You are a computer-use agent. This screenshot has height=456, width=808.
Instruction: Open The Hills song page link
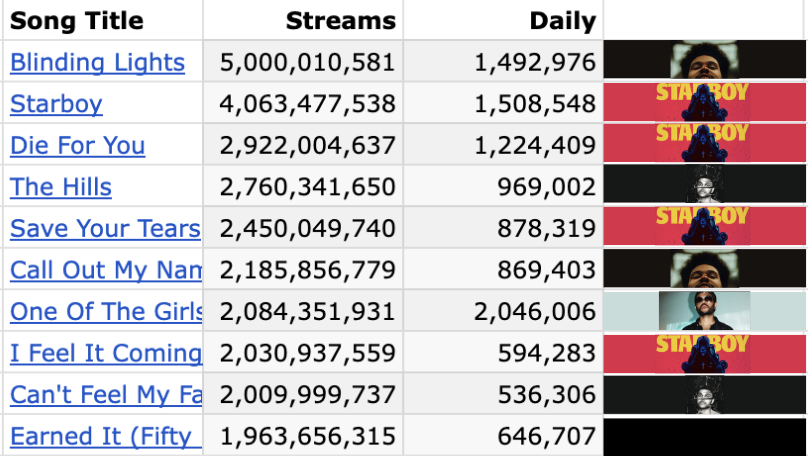pos(61,187)
